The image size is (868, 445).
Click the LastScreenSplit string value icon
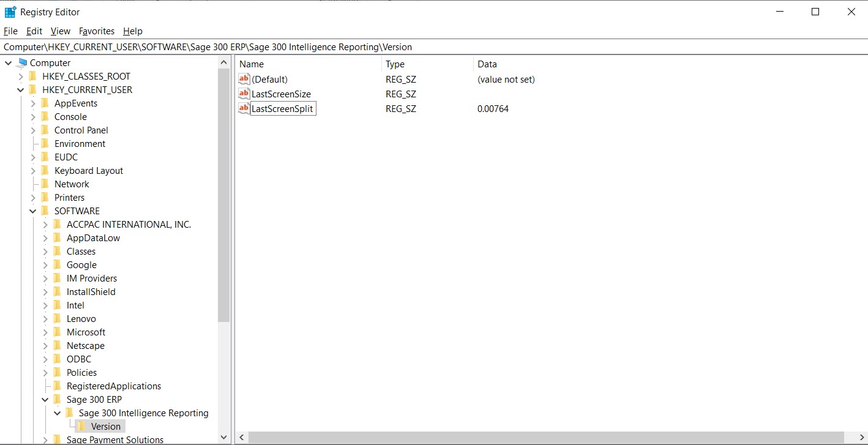click(x=244, y=108)
